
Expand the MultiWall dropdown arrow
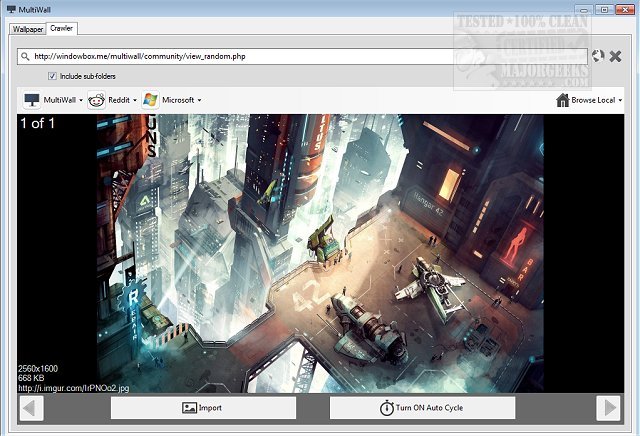[81, 100]
